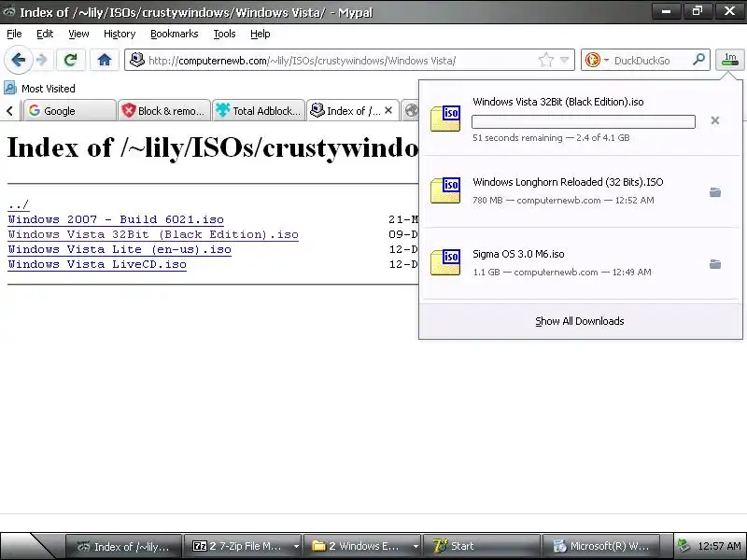This screenshot has height=560, width=747.
Task: Reload the page with the green refresh icon
Action: tap(71, 60)
